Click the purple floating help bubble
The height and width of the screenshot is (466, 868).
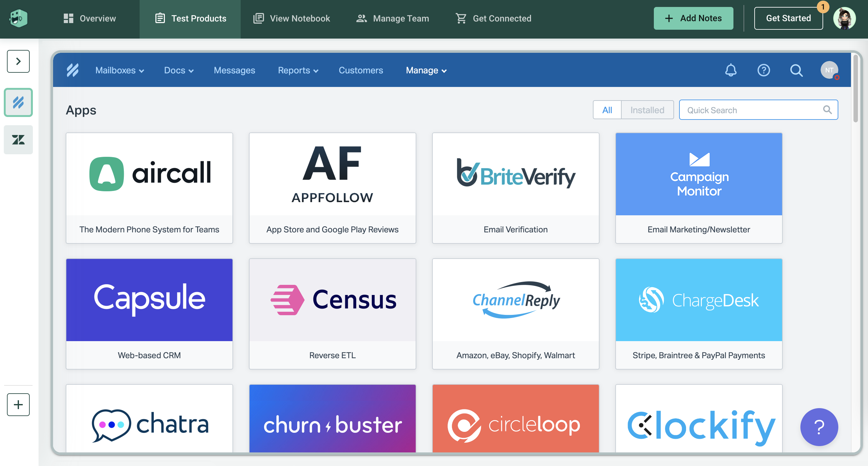[x=819, y=426]
